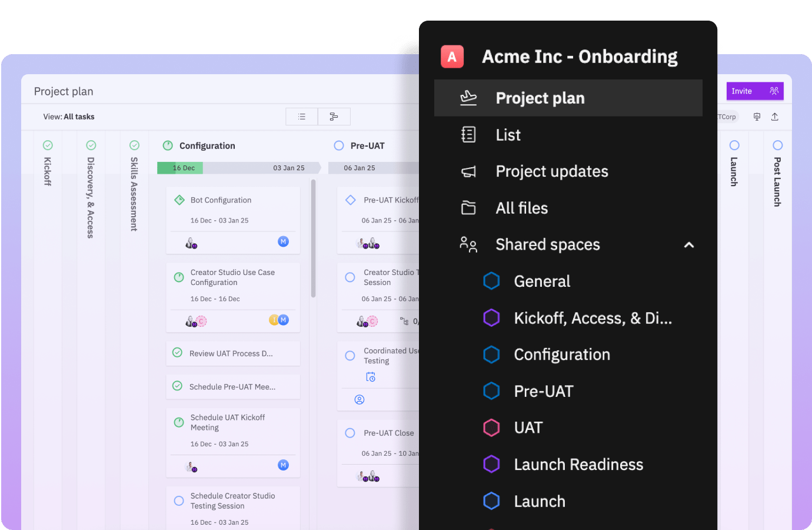Viewport: 812px width, 530px height.
Task: Click the presentation screen icon
Action: (757, 117)
